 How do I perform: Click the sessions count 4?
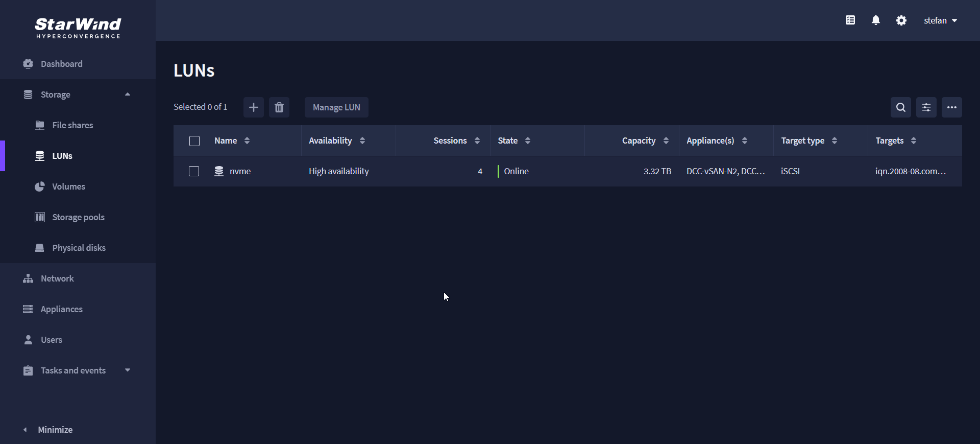click(x=480, y=171)
